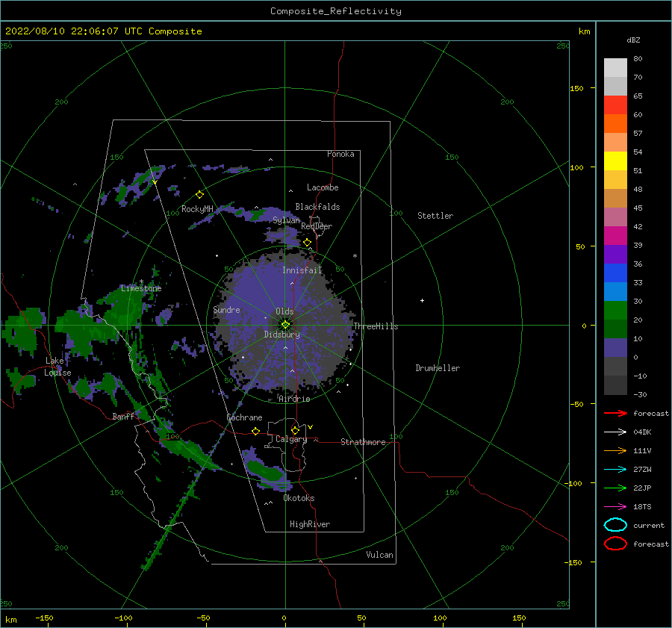Screen dimensions: 672x628
Task: Click the red forecast oval icon
Action: point(615,544)
